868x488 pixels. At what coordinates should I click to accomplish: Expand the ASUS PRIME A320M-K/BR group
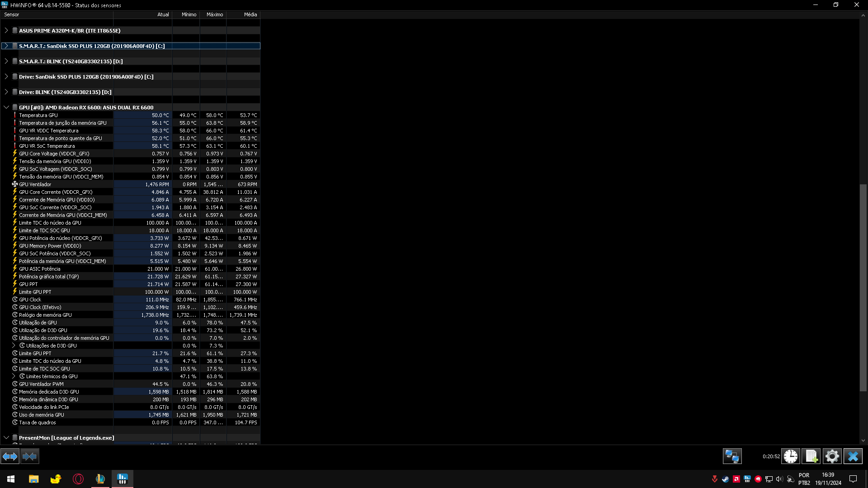tap(6, 31)
